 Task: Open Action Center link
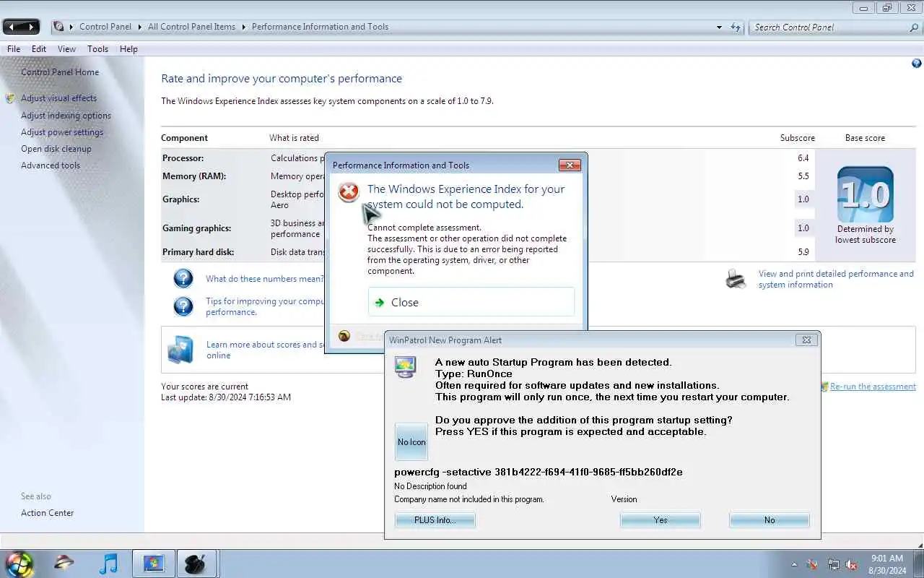[x=48, y=513]
